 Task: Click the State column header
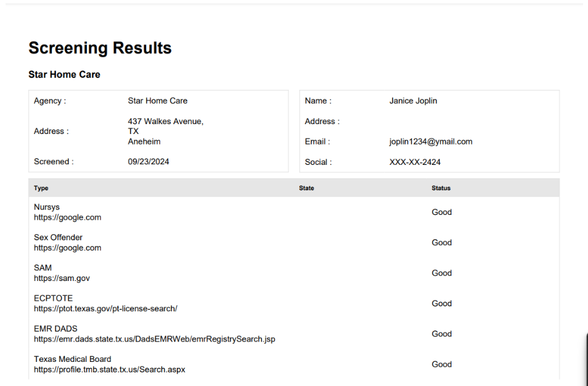coord(307,188)
